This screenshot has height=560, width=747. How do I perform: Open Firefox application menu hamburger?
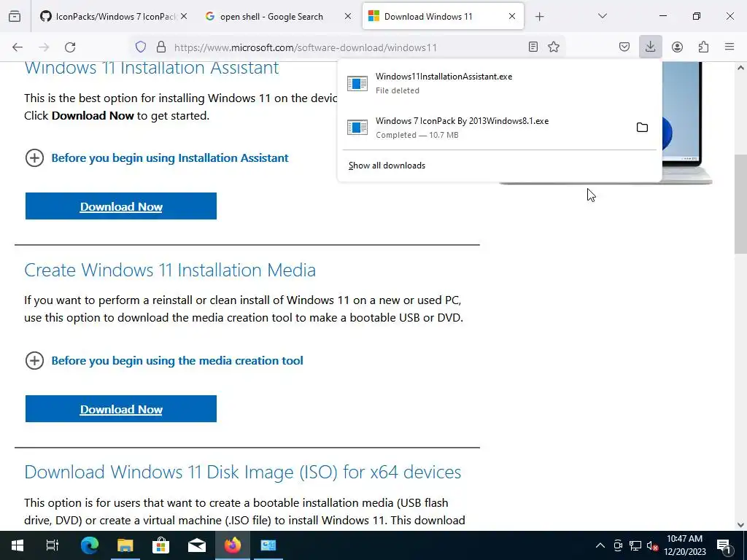(x=729, y=47)
